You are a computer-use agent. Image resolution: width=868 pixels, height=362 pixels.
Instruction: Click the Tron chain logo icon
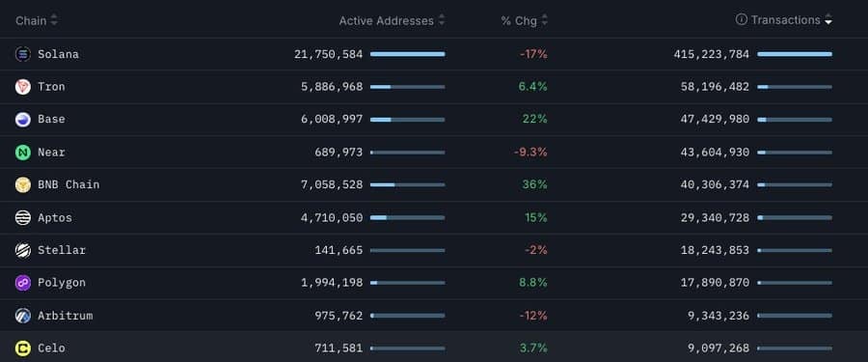[x=23, y=87]
